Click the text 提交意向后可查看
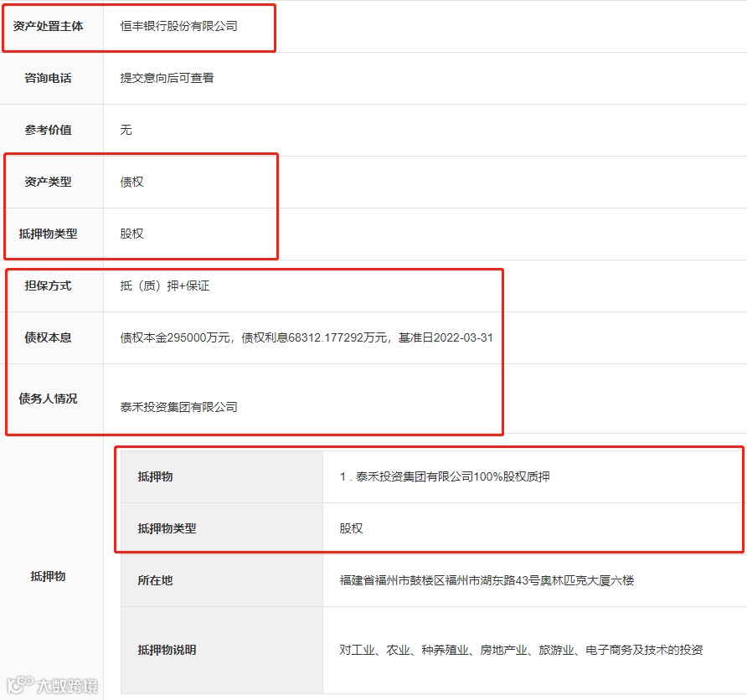The height and width of the screenshot is (700, 747). 167,78
